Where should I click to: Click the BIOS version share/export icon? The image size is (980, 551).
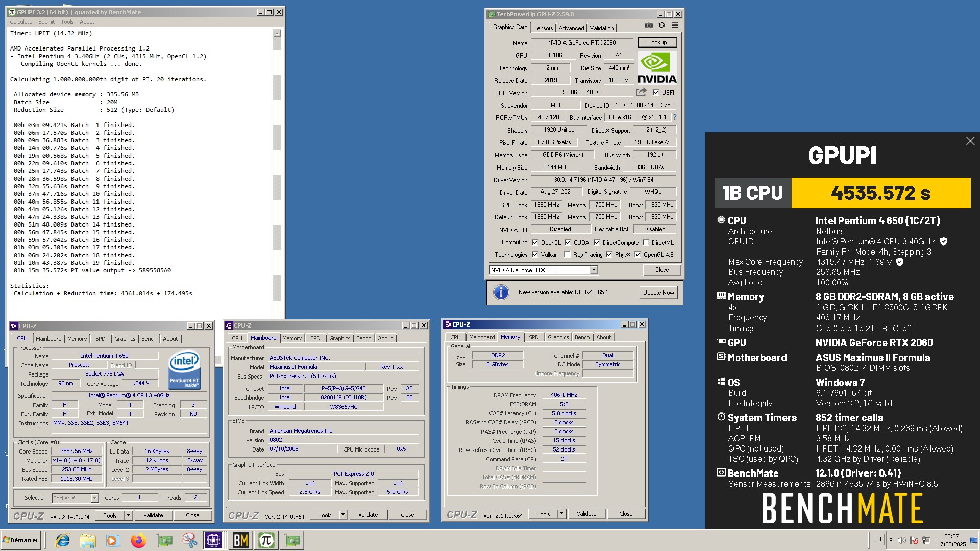coord(641,92)
